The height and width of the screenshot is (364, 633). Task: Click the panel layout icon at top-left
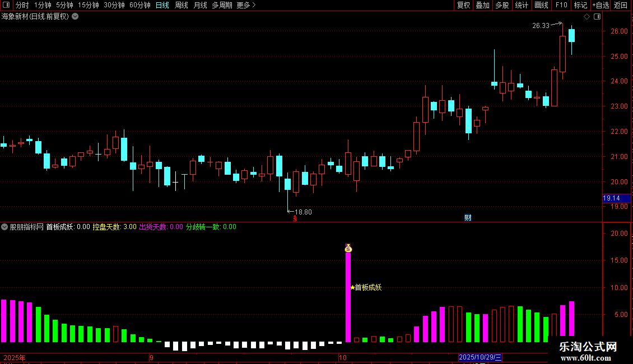(x=6, y=5)
